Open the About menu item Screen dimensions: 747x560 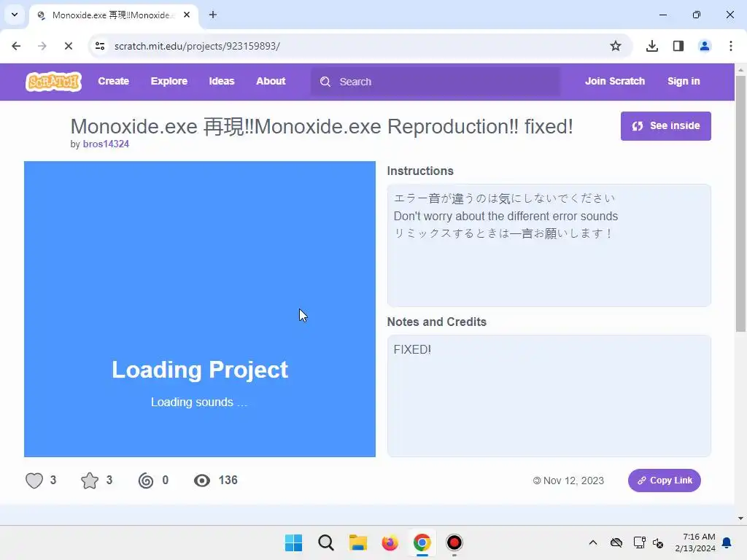[271, 82]
